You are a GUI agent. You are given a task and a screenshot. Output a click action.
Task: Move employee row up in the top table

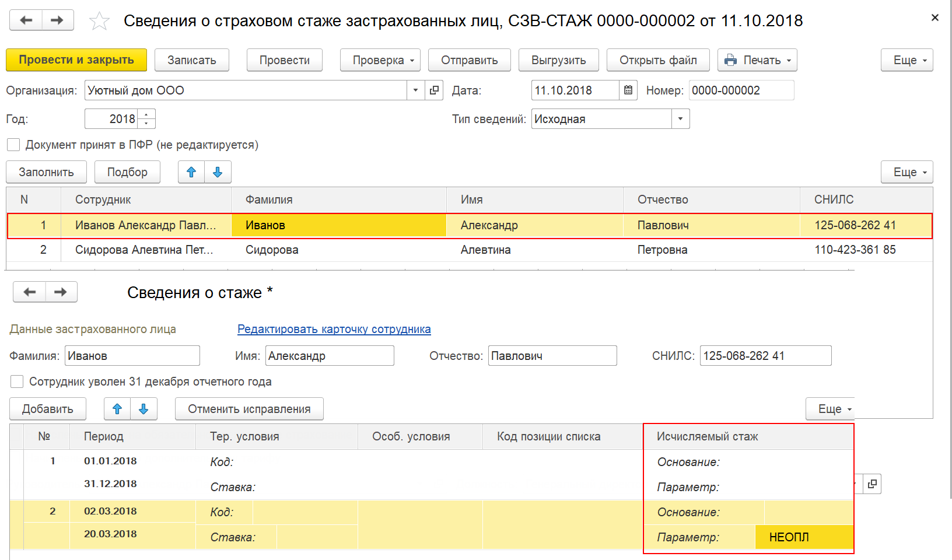[x=191, y=172]
